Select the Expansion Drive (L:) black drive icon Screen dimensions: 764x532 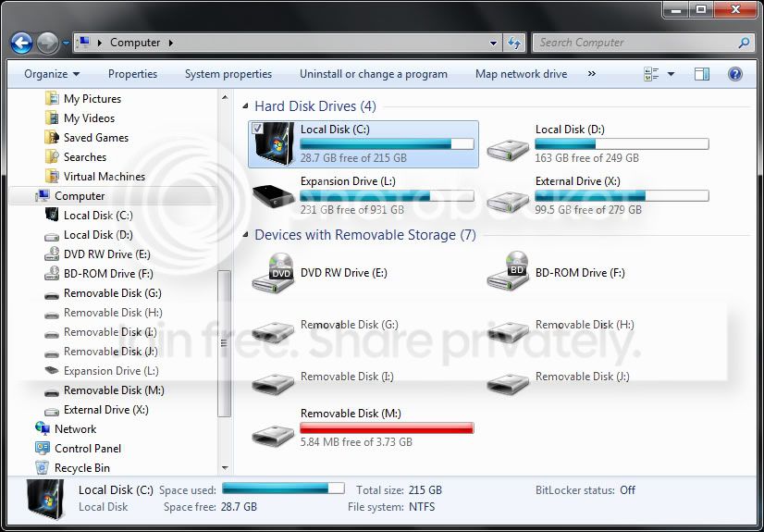click(x=274, y=196)
